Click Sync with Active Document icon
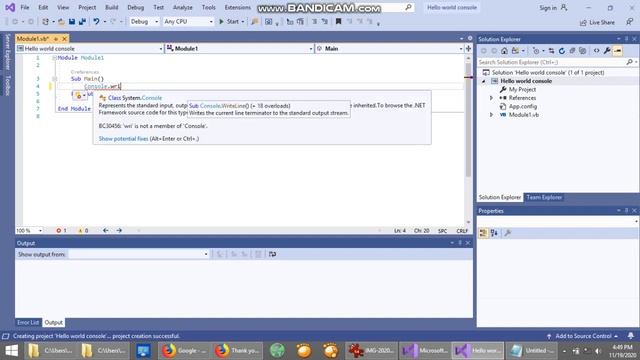Screen dimensions: 640x360 [551, 51]
